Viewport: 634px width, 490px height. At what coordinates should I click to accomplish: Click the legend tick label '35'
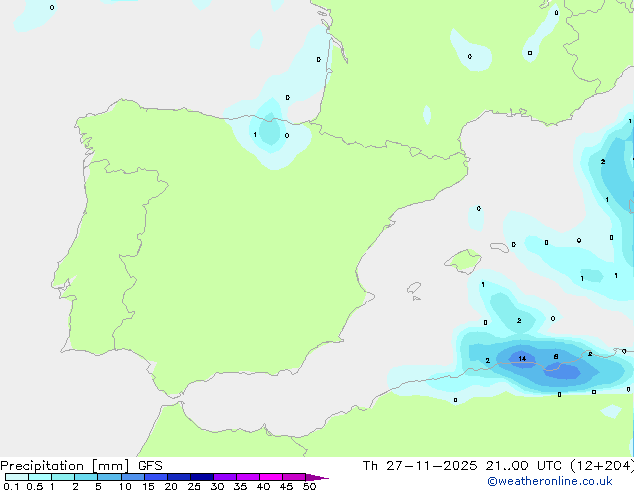[240, 486]
